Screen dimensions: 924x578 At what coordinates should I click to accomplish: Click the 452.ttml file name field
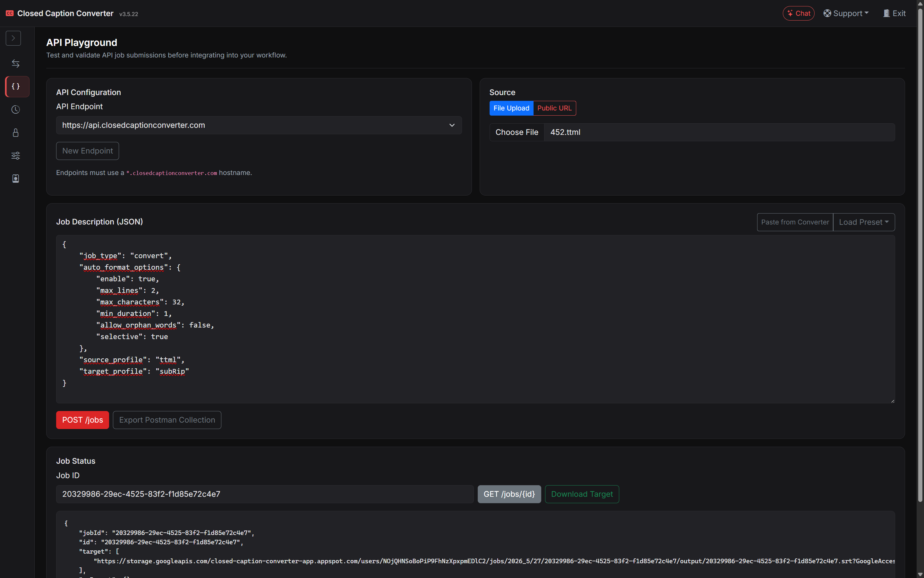tap(719, 132)
